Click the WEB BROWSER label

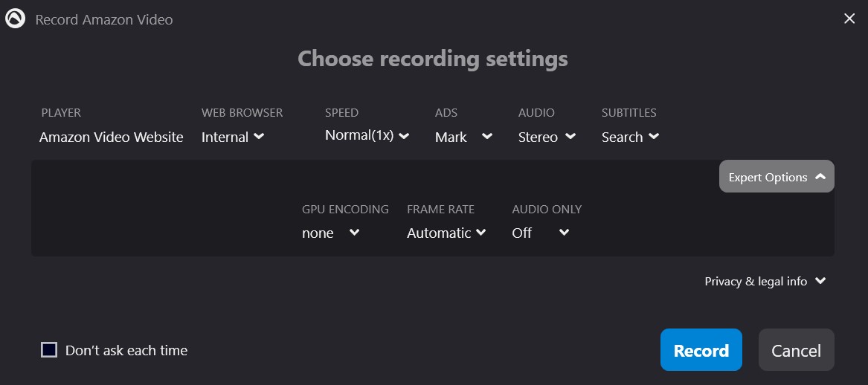tap(242, 112)
